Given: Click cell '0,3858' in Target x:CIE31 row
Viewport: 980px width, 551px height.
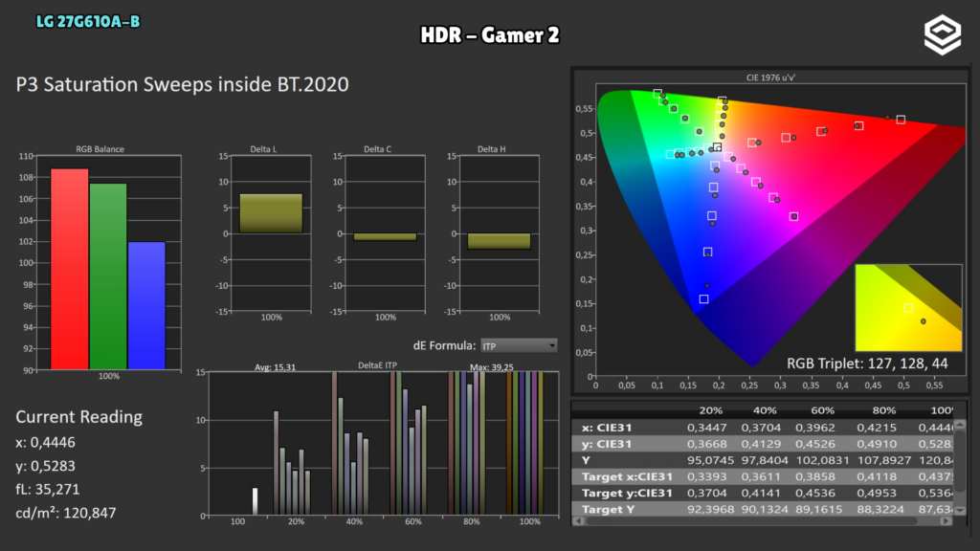Looking at the screenshot, I should (x=815, y=476).
